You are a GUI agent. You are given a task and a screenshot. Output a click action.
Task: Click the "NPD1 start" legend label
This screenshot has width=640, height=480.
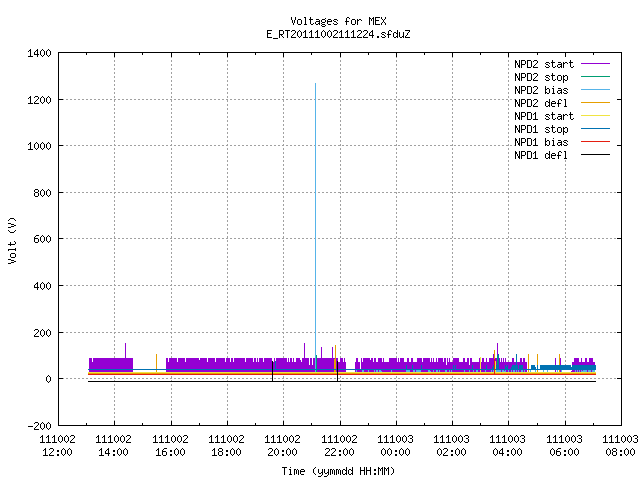[544, 116]
